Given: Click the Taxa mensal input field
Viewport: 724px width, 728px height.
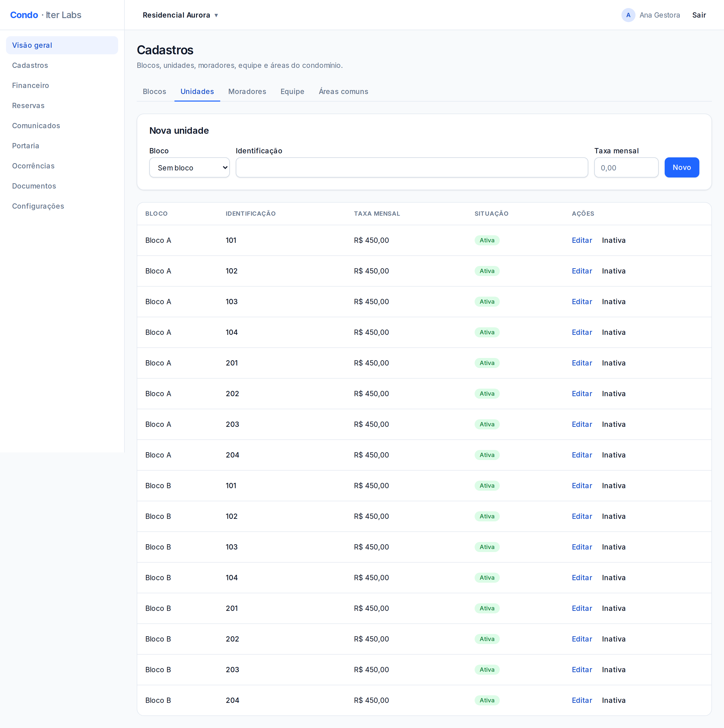Looking at the screenshot, I should click(626, 168).
